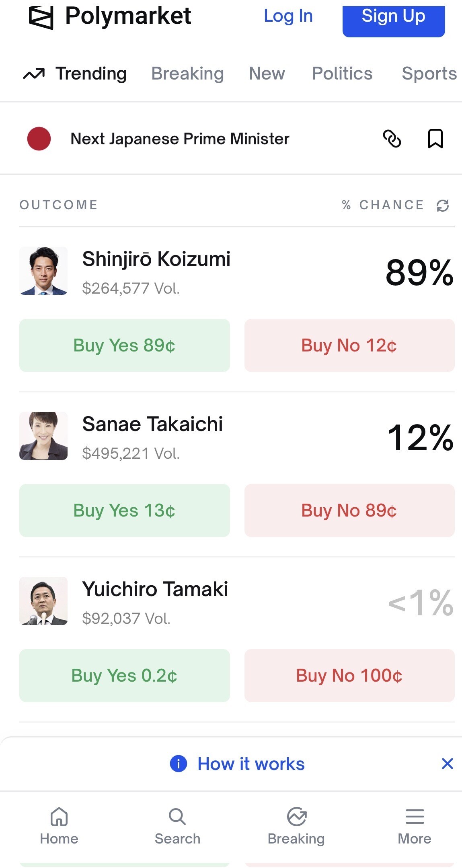Image resolution: width=462 pixels, height=868 pixels.
Task: Switch to the Politics tab
Action: pos(342,74)
